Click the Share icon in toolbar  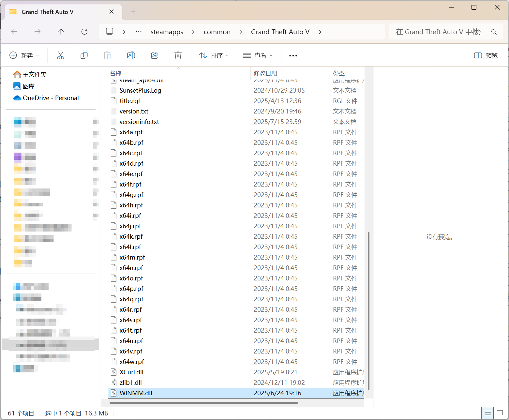tap(155, 55)
